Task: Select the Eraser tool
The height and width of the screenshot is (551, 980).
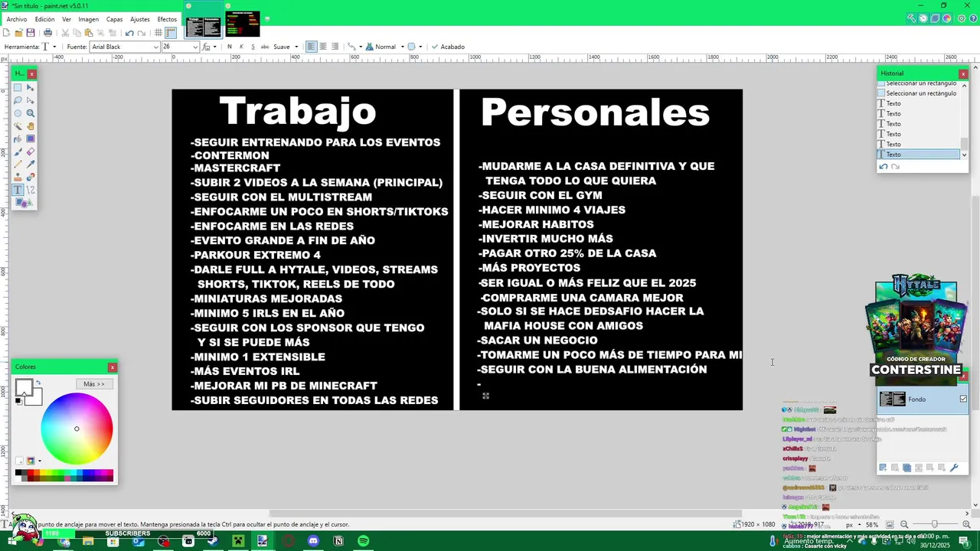Action: tap(31, 152)
